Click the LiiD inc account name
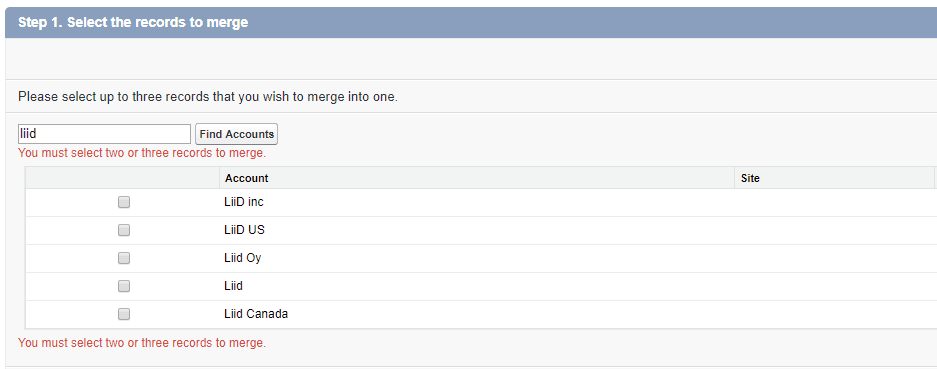This screenshot has width=937, height=369. (x=244, y=202)
